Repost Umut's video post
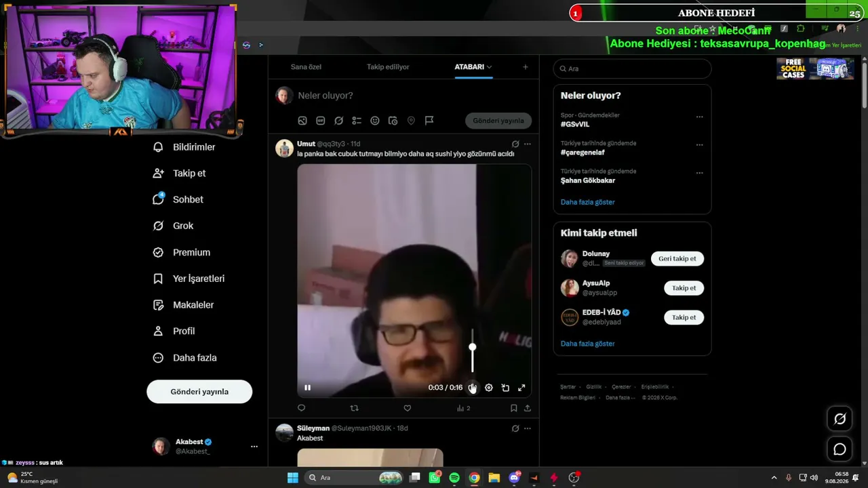The image size is (868, 488). (x=354, y=408)
